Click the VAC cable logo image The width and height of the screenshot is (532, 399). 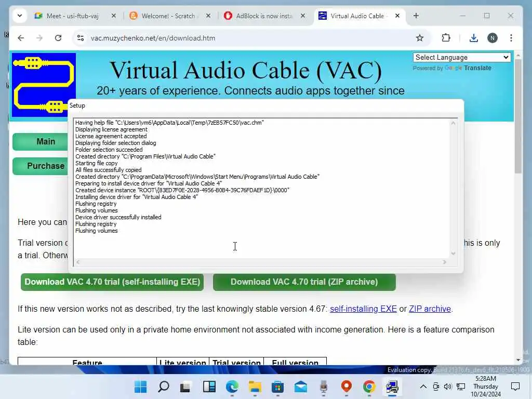pos(44,85)
